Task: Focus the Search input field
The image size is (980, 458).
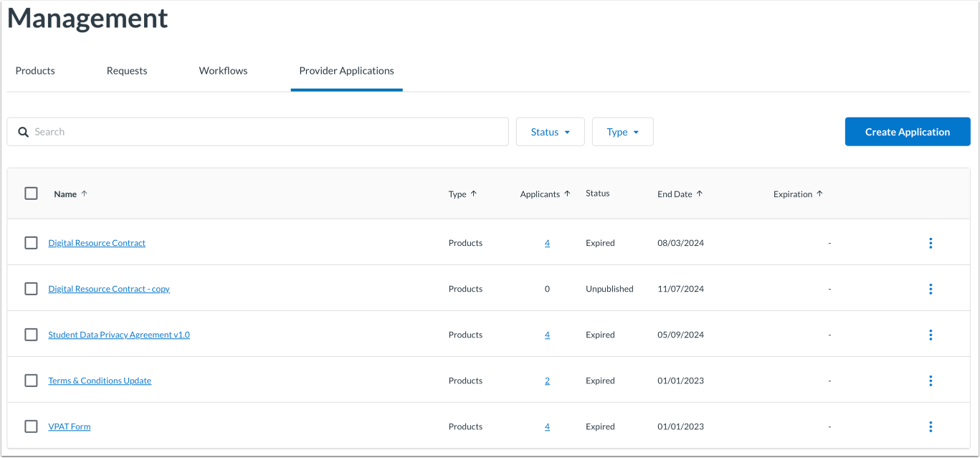Action: tap(258, 132)
